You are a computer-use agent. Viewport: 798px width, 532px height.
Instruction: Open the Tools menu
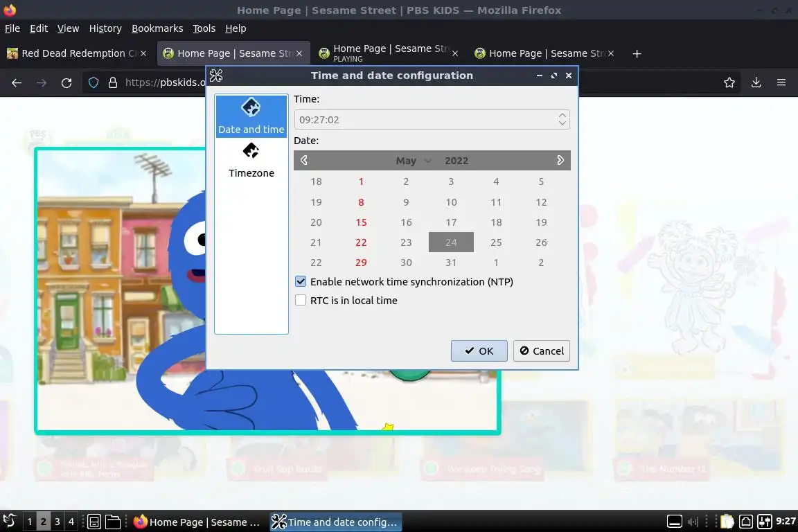(x=204, y=28)
